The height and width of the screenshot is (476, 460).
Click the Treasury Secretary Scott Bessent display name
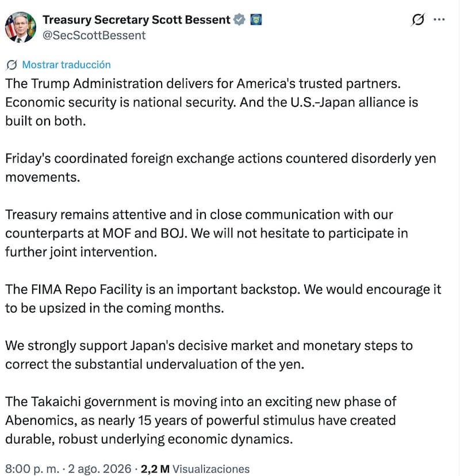click(136, 20)
